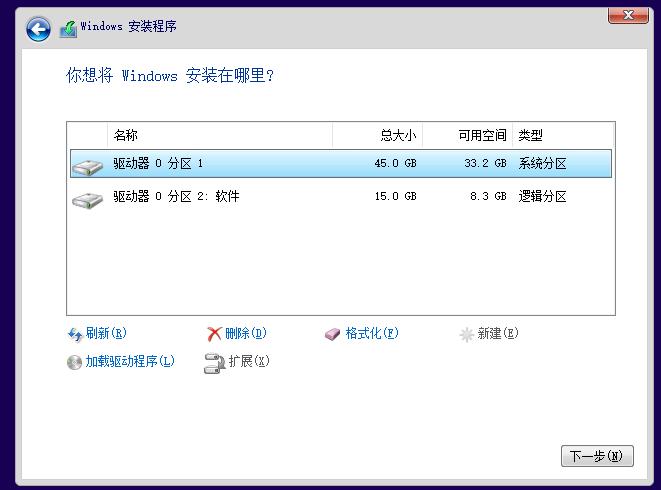The image size is (661, 490).
Task: Click the drive icon for 分区 1
Action: click(x=87, y=167)
